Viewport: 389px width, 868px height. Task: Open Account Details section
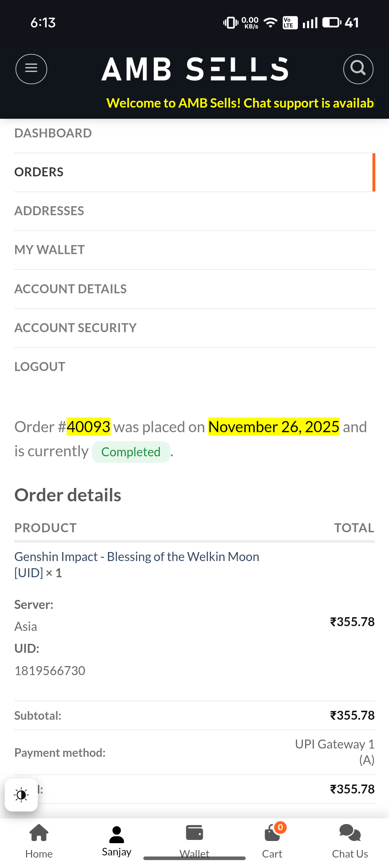tap(71, 289)
